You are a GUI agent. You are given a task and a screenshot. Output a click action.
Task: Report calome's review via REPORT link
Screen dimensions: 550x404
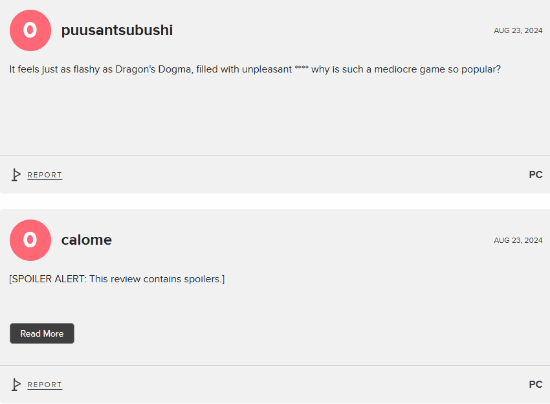tap(45, 385)
